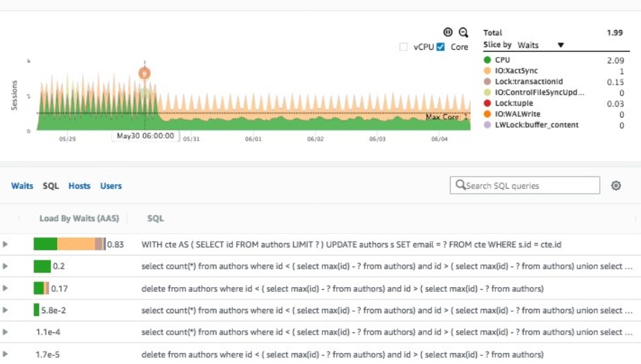Uncheck the Core checkbox
The image size is (641, 364).
440,47
